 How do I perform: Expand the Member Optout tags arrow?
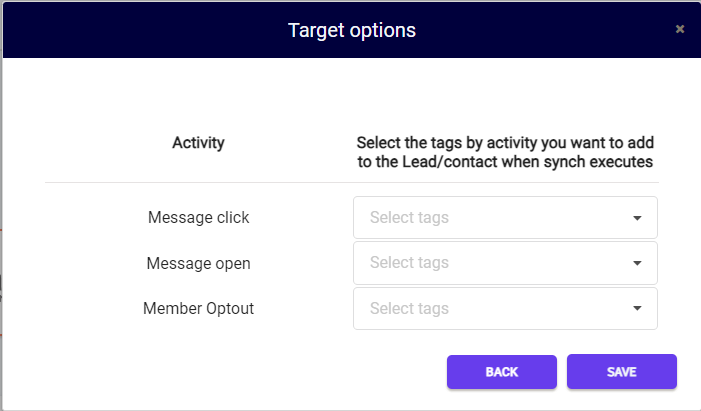637,308
